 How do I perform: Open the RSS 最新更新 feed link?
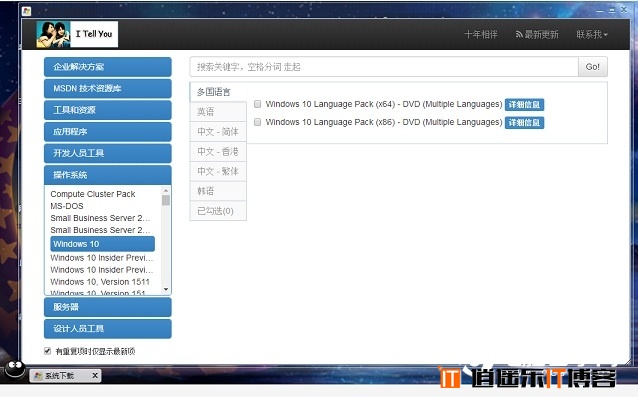point(537,35)
